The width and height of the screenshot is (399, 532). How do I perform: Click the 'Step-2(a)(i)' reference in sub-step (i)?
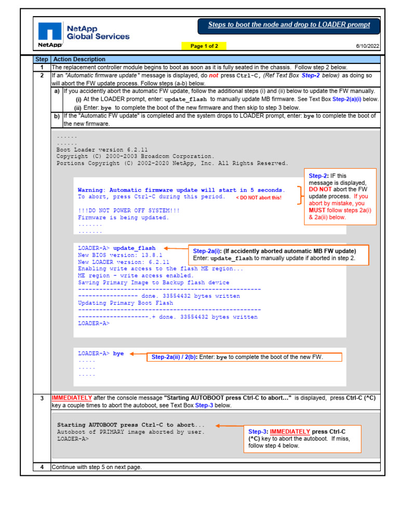click(x=347, y=99)
